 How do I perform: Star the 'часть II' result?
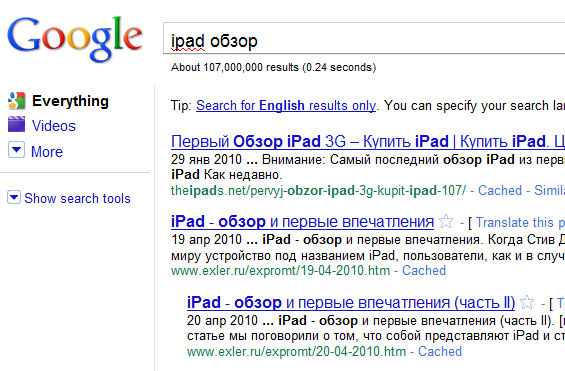[x=527, y=302]
